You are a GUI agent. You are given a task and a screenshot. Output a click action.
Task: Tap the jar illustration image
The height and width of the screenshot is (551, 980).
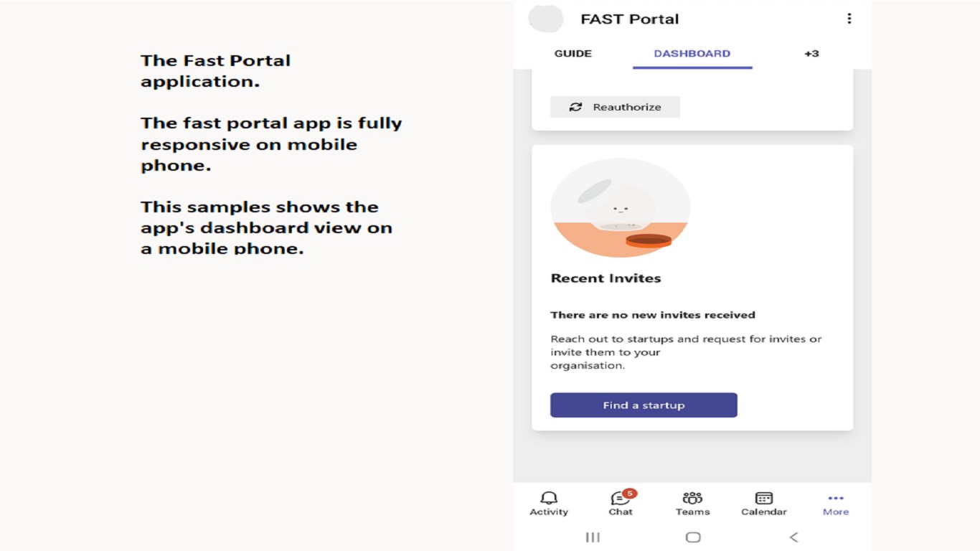pos(621,208)
